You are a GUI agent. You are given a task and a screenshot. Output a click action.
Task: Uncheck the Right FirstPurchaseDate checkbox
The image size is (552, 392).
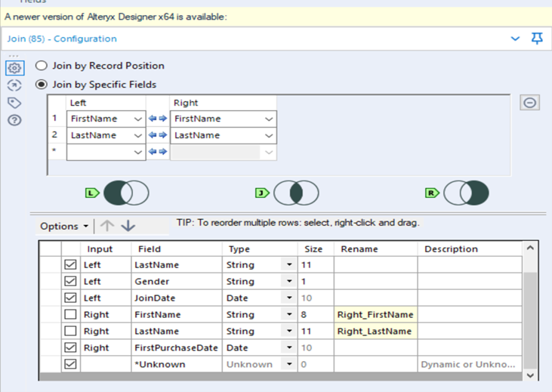pyautogui.click(x=71, y=348)
